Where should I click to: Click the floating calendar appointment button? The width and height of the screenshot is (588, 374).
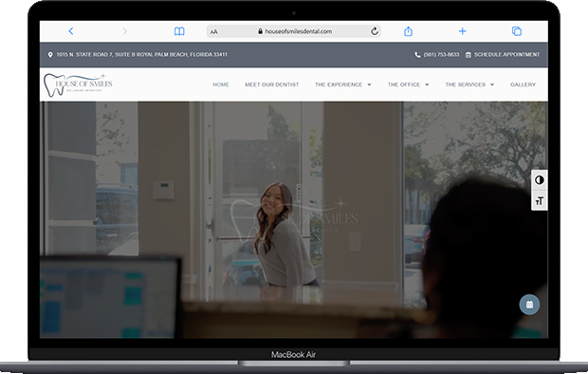pos(529,305)
